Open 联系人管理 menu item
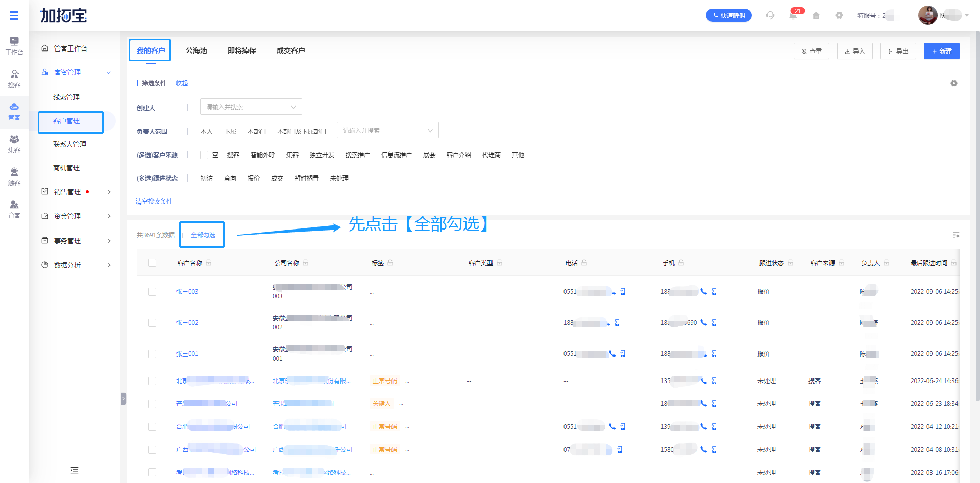Viewport: 980px width, 483px height. 70,144
